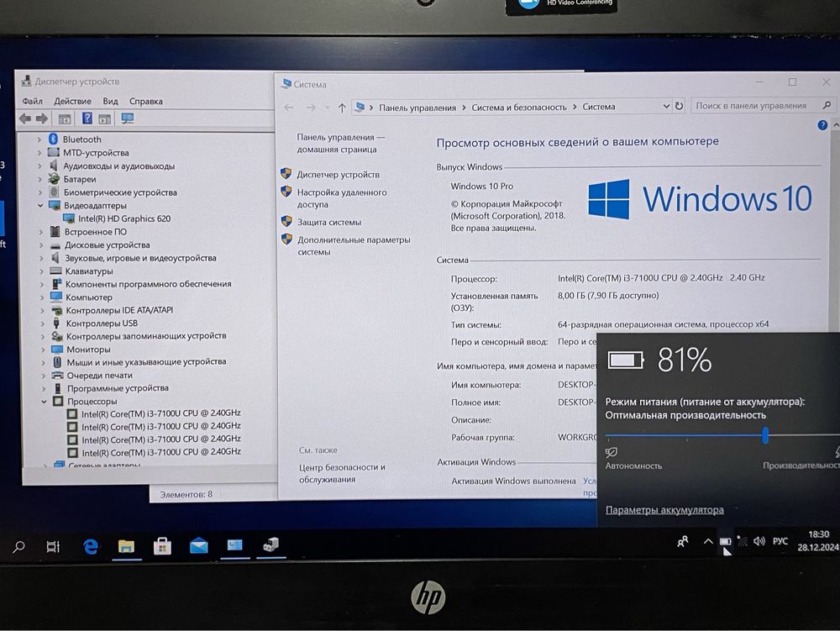Open Microsoft Store from the taskbar
Viewport: 840px width, 631px height.
[x=162, y=546]
